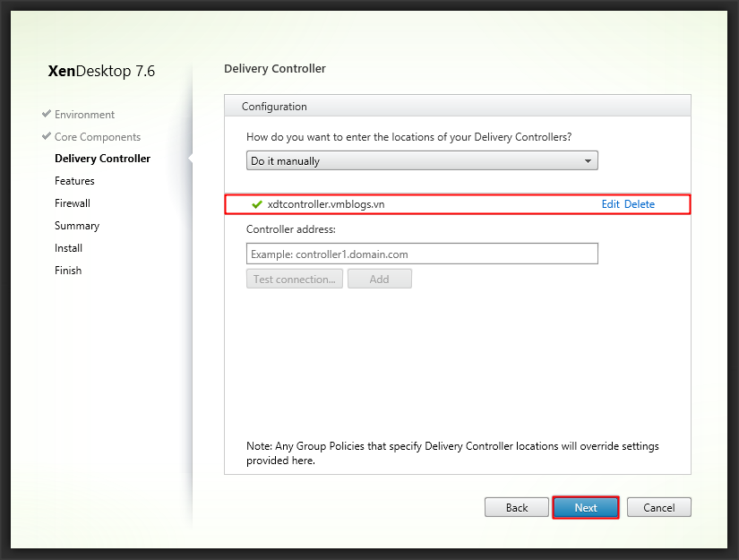Delete the xdtcontroller.vmblogs.vn controller entry
This screenshot has height=560, width=739.
coord(640,204)
